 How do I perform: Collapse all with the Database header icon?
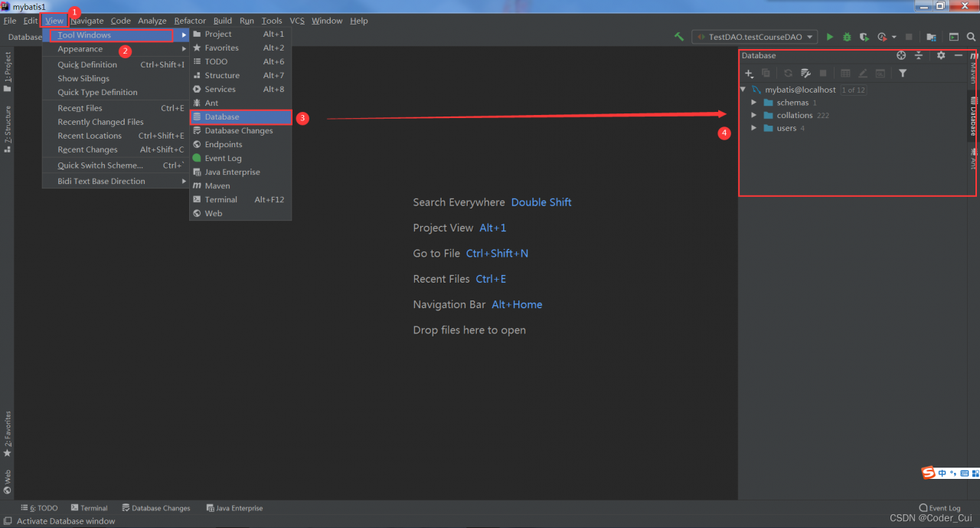tap(919, 55)
